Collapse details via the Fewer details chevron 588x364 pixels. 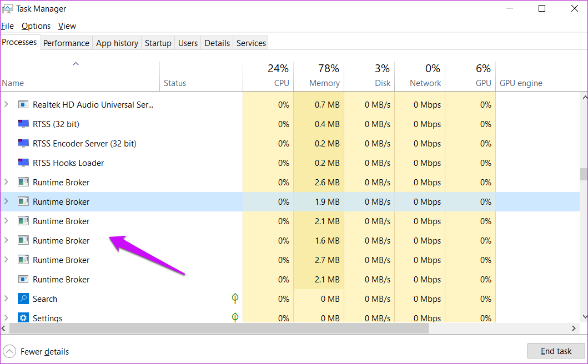(9, 351)
